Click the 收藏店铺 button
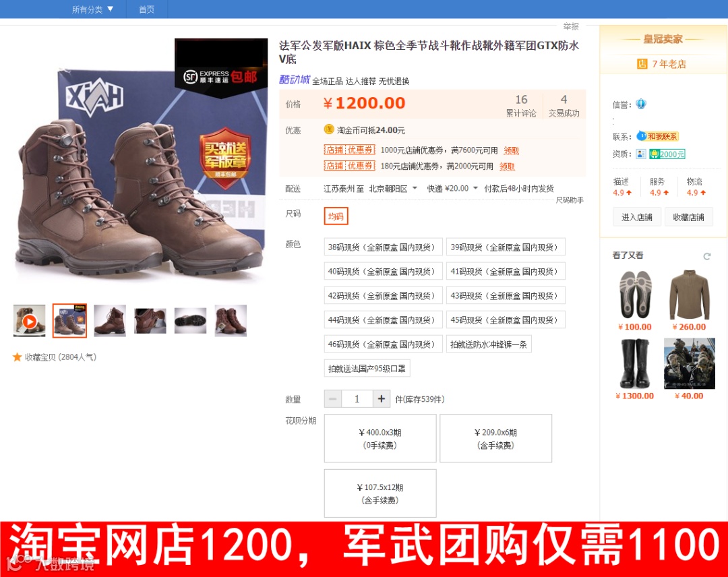Image resolution: width=728 pixels, height=577 pixels. coord(688,217)
